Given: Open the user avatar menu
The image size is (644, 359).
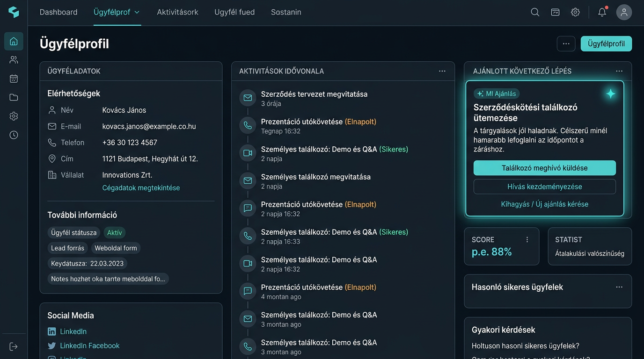Looking at the screenshot, I should coord(624,12).
